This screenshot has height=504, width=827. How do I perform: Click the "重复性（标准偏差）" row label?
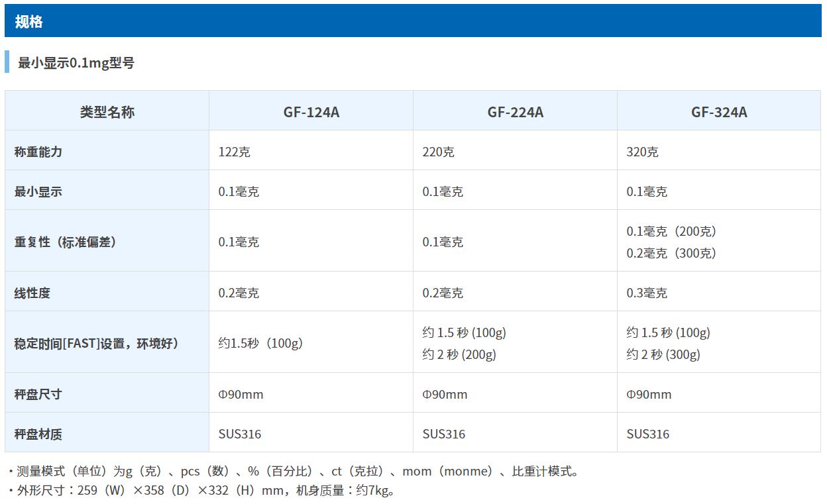pyautogui.click(x=66, y=242)
